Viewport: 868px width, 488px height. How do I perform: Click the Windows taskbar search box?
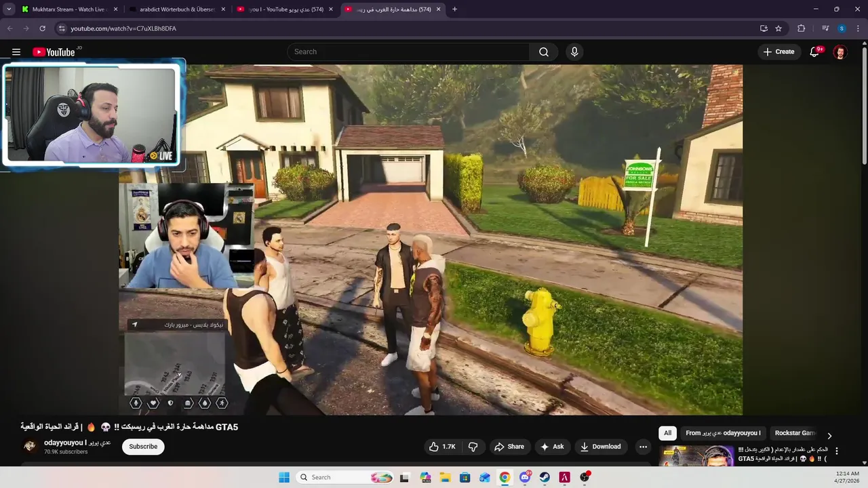[345, 477]
